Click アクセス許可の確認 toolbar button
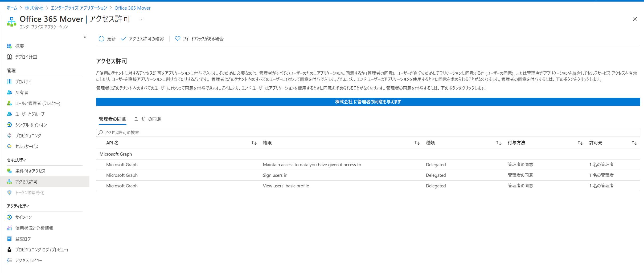Screen dimensions: 644x273 click(x=142, y=39)
